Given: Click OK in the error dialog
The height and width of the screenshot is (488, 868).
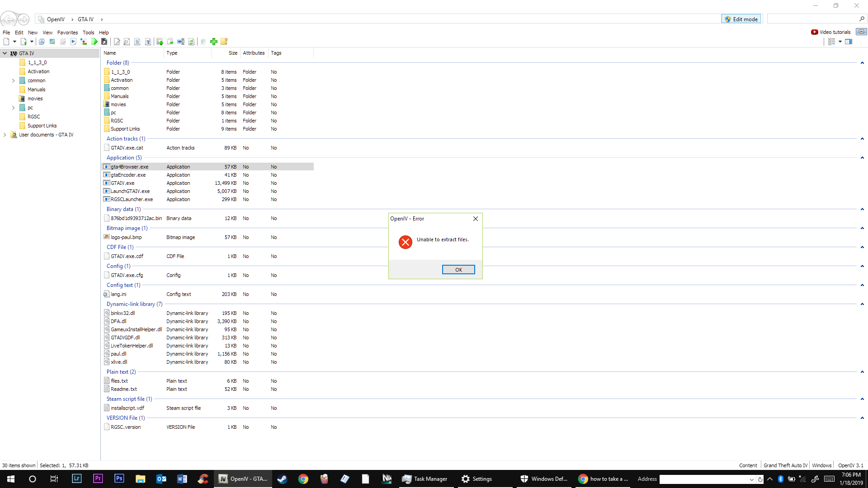Looking at the screenshot, I should (458, 270).
